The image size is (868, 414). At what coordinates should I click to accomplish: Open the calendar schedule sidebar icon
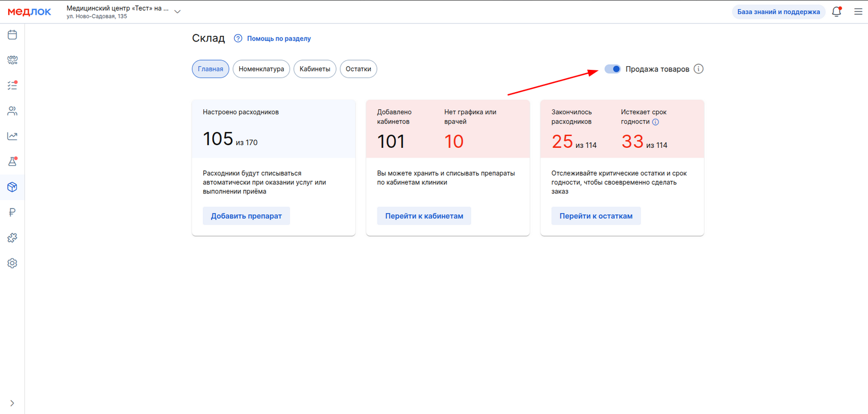tap(12, 35)
